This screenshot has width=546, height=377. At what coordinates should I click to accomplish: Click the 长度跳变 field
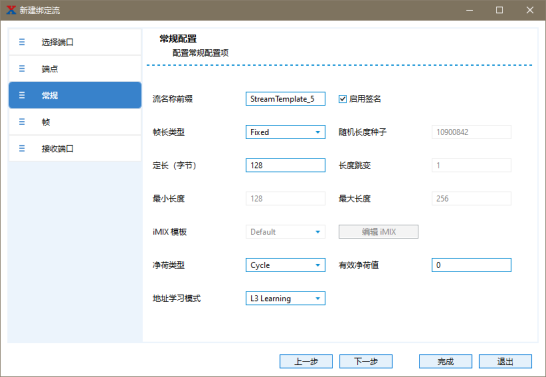coord(471,165)
